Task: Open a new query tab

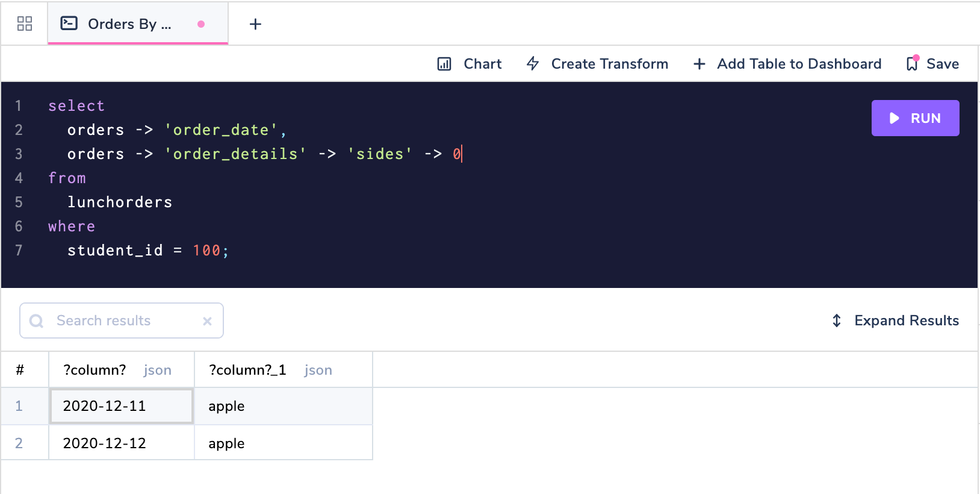Action: [255, 24]
